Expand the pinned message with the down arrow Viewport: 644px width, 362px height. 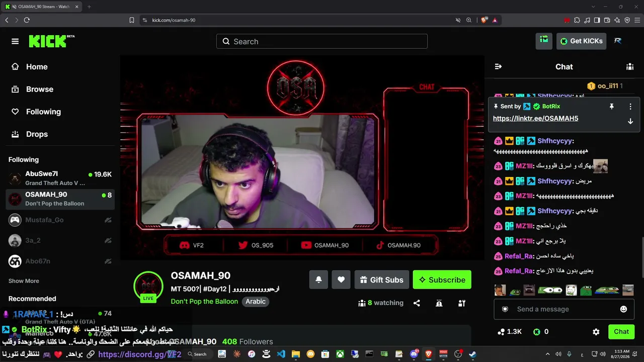tap(630, 121)
